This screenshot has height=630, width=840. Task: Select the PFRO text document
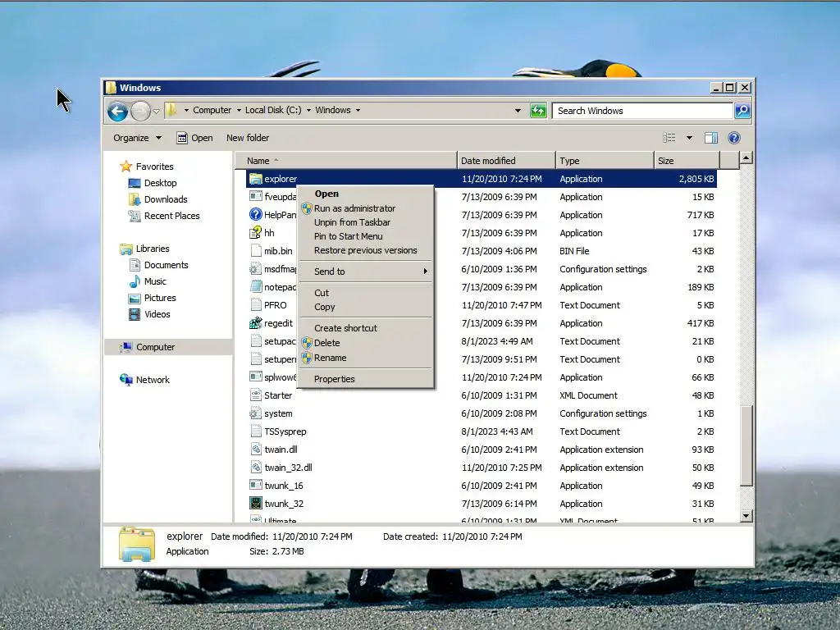482,305
